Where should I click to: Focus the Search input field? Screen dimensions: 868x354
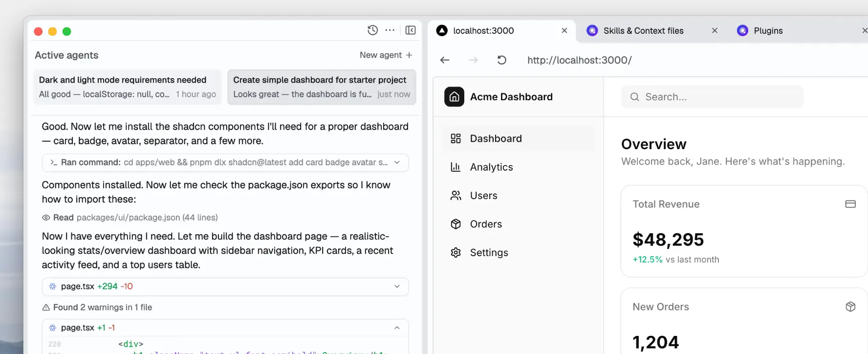[x=712, y=97]
